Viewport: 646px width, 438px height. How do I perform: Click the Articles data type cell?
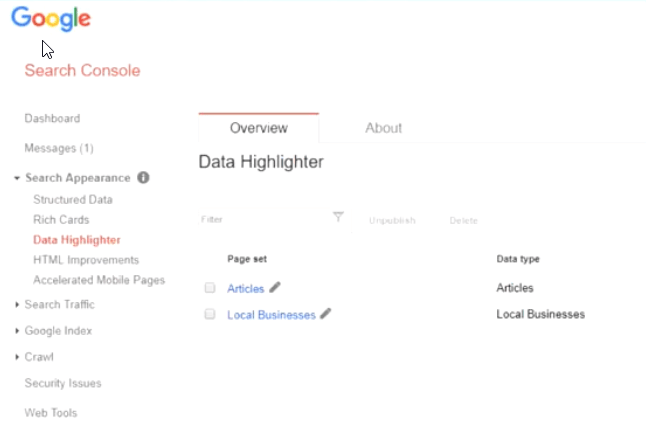[515, 288]
